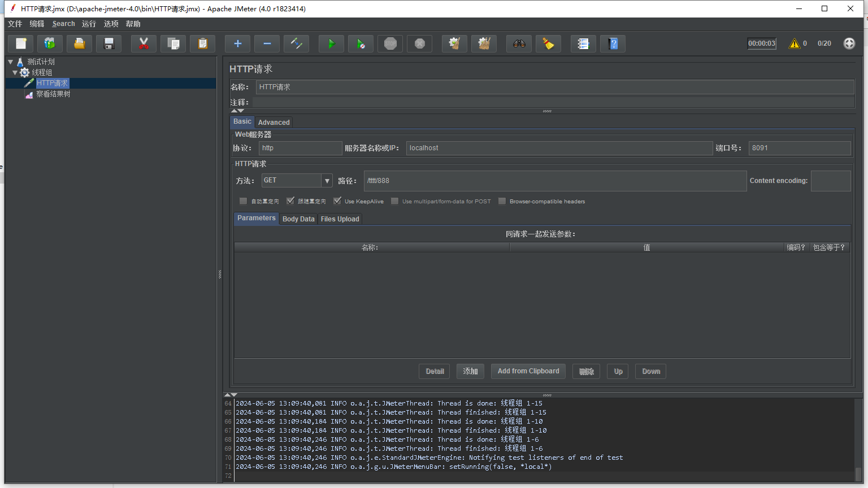
Task: Click the Clear All broom icon
Action: point(484,43)
